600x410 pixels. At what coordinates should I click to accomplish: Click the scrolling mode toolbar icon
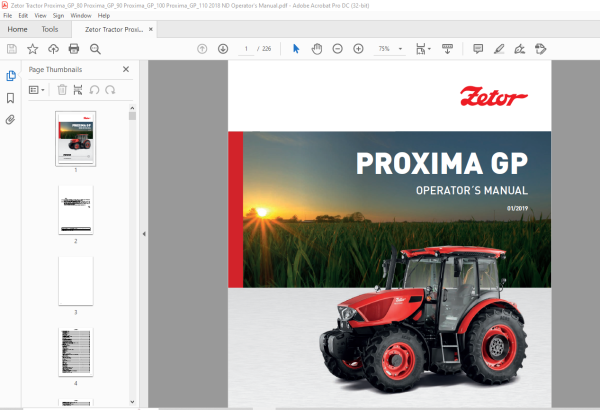pos(447,49)
